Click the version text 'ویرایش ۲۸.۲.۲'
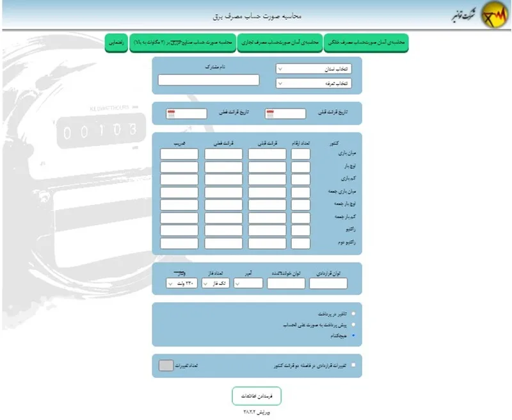This screenshot has width=512, height=420. point(257,412)
